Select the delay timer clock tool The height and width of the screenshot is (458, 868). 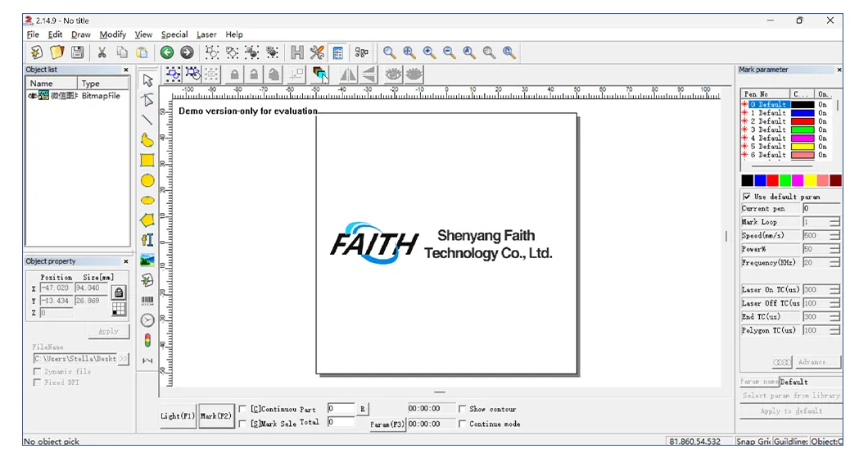147,320
